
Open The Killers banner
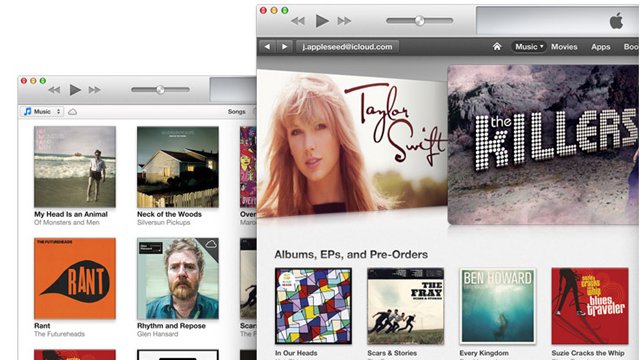pos(543,144)
